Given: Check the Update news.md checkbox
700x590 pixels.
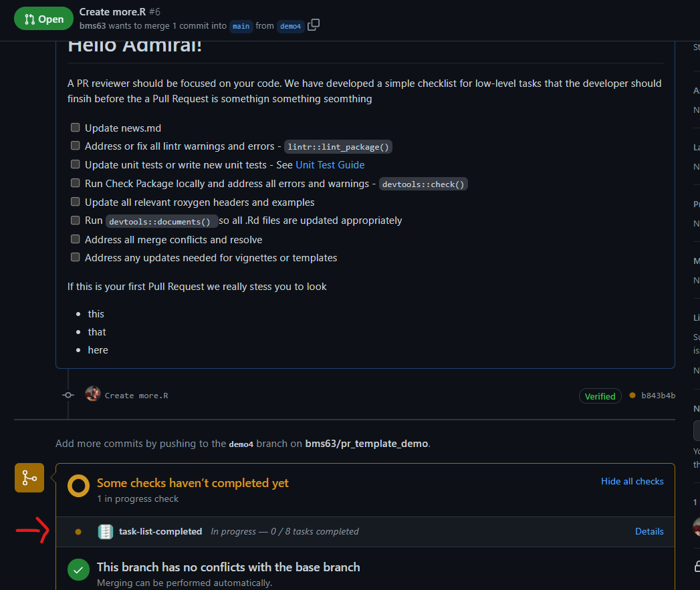Looking at the screenshot, I should pos(75,127).
